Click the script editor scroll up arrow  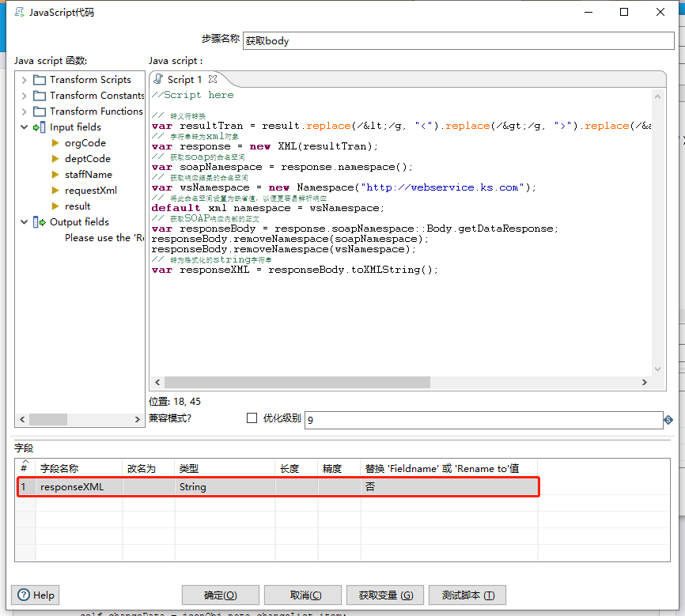click(x=657, y=96)
